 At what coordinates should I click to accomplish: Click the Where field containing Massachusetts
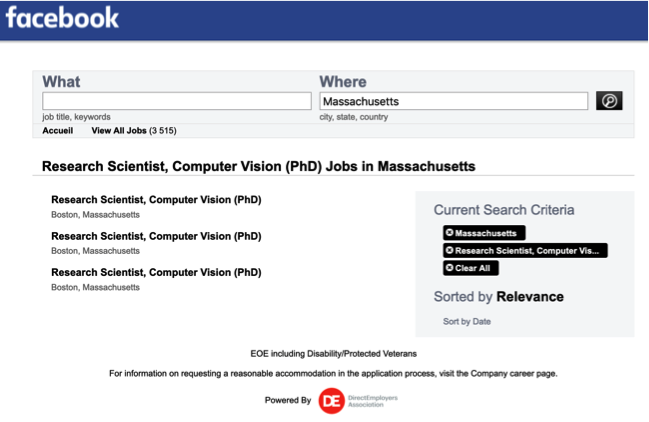pos(453,101)
